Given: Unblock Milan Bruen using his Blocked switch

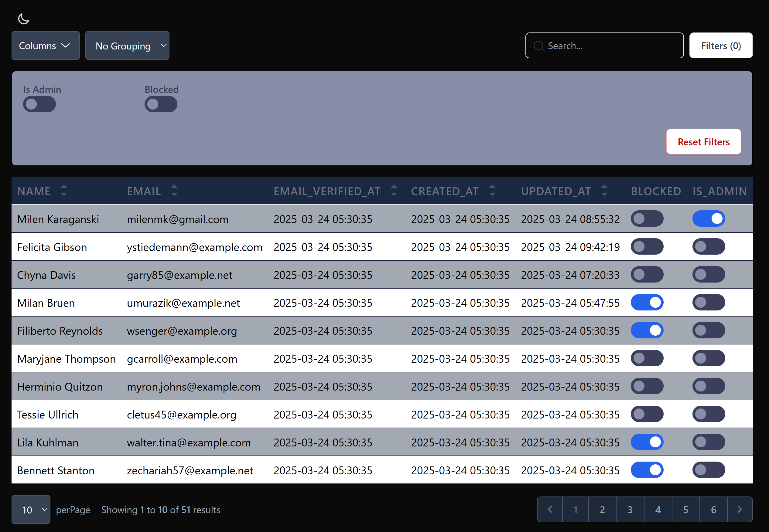Looking at the screenshot, I should click(x=647, y=302).
